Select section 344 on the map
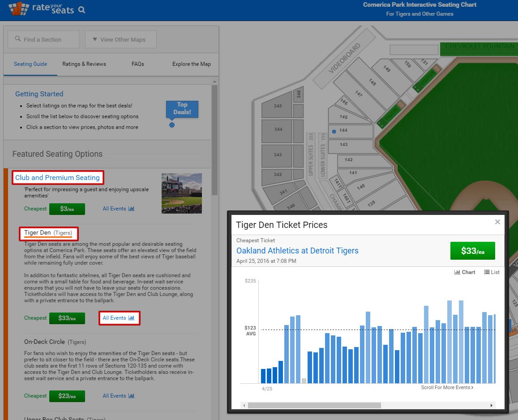This screenshot has height=420, width=518. [x=277, y=131]
